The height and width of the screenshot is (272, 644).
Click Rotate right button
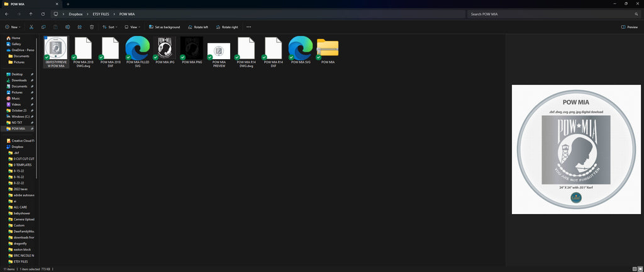pos(226,27)
